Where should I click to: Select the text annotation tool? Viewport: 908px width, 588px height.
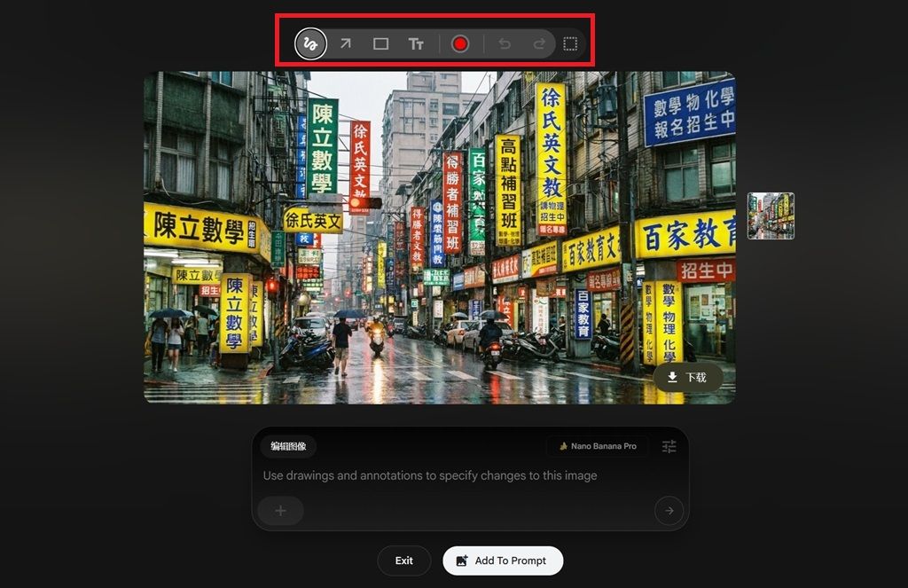pos(416,44)
